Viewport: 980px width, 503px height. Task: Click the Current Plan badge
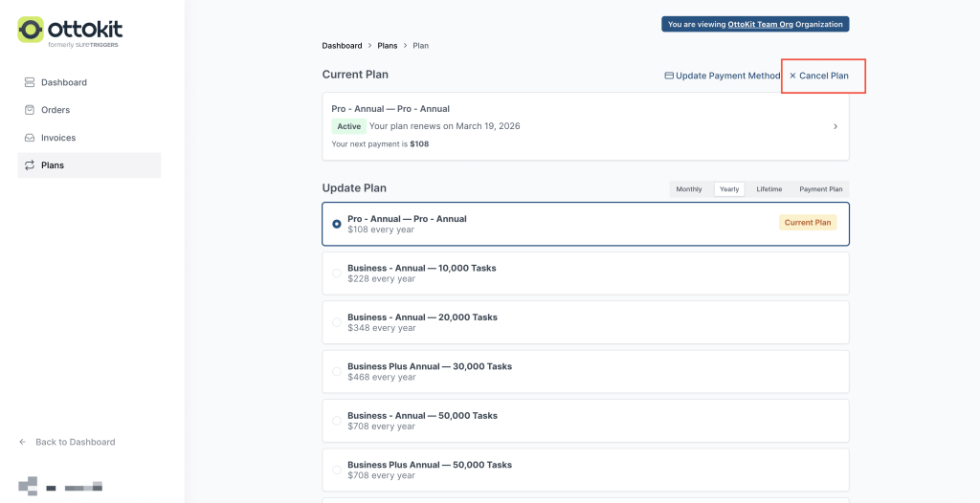(x=808, y=223)
